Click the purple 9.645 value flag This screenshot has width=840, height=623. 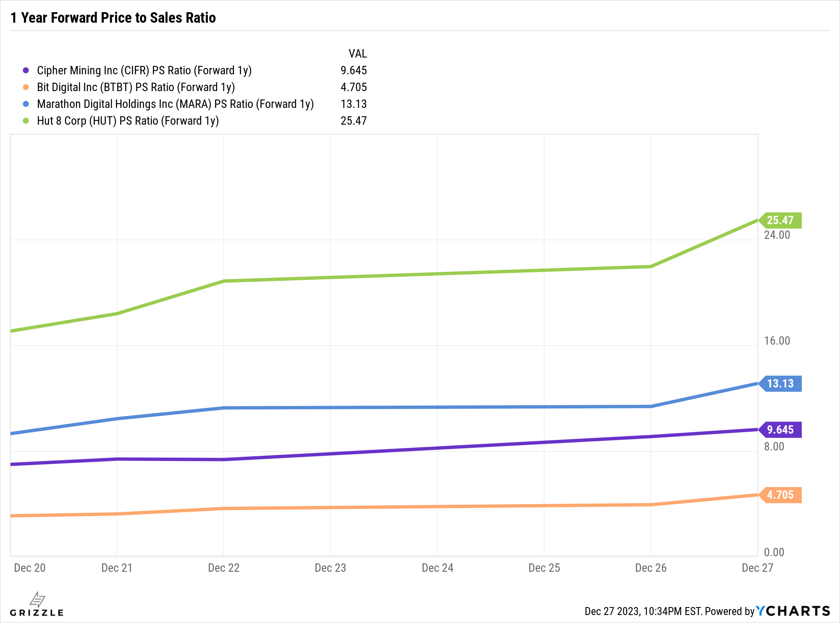pos(780,430)
